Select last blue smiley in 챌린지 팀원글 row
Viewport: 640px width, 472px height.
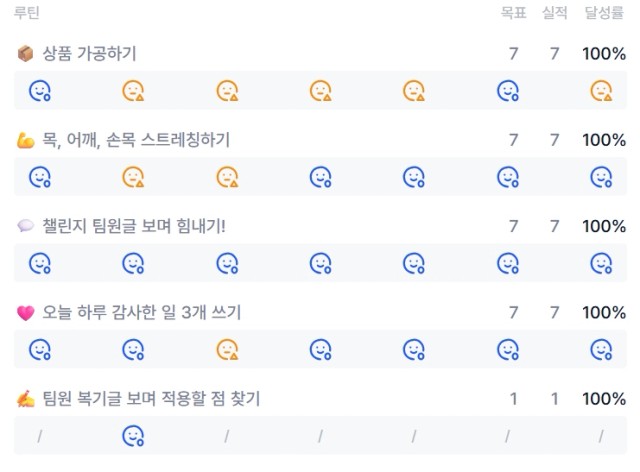coord(601,263)
